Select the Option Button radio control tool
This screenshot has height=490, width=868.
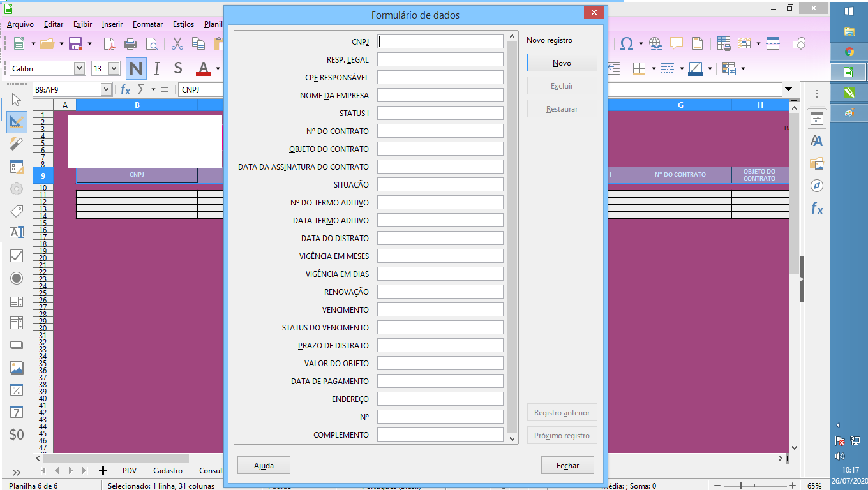tap(17, 278)
